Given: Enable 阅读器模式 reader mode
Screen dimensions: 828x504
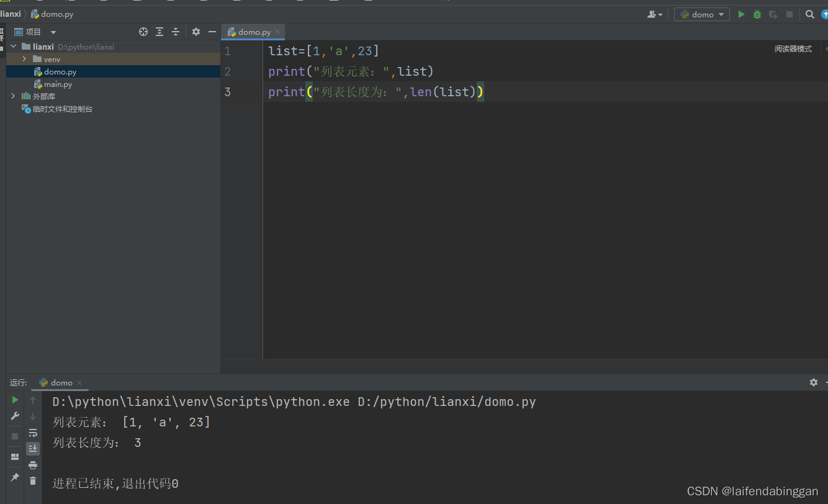Looking at the screenshot, I should (793, 49).
